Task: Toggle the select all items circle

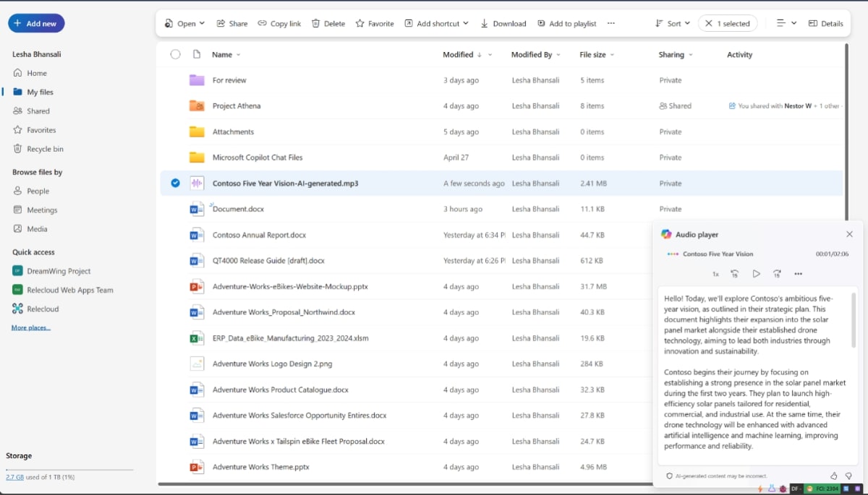Action: [x=175, y=54]
